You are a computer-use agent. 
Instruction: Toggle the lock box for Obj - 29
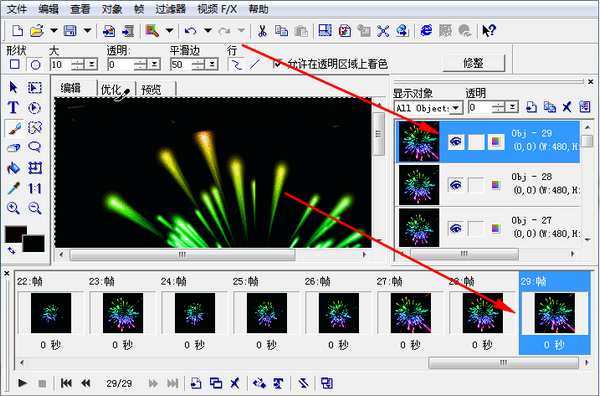coord(476,142)
